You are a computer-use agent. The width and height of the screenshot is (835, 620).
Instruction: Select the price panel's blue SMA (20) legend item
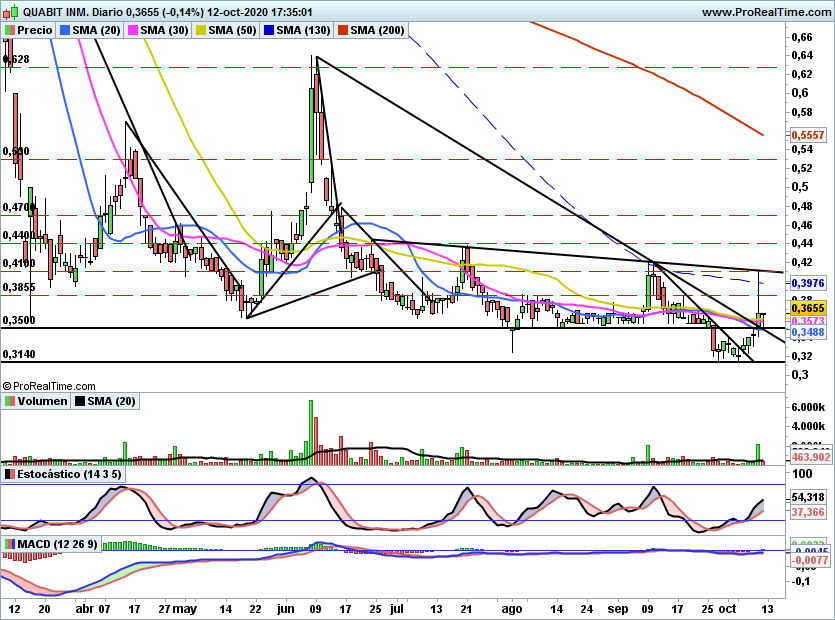pos(89,30)
